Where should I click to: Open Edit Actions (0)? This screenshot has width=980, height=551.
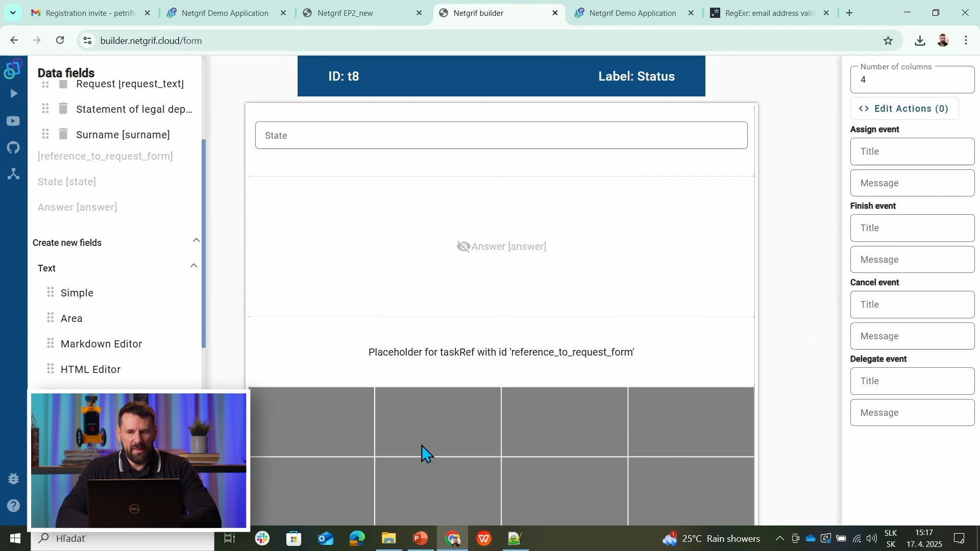pos(903,108)
